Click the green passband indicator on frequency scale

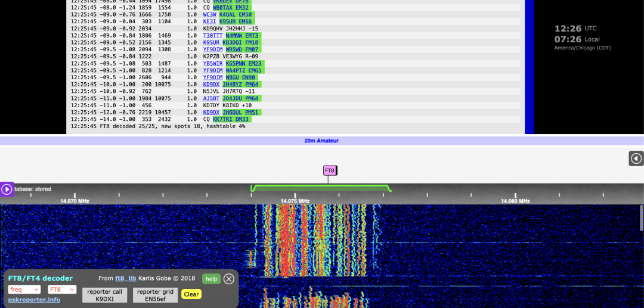click(321, 188)
